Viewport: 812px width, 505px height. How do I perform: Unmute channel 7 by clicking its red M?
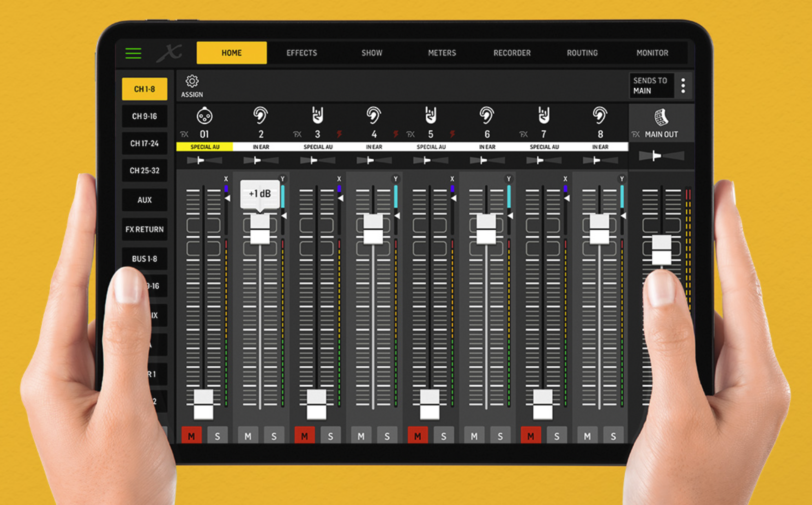click(x=531, y=436)
